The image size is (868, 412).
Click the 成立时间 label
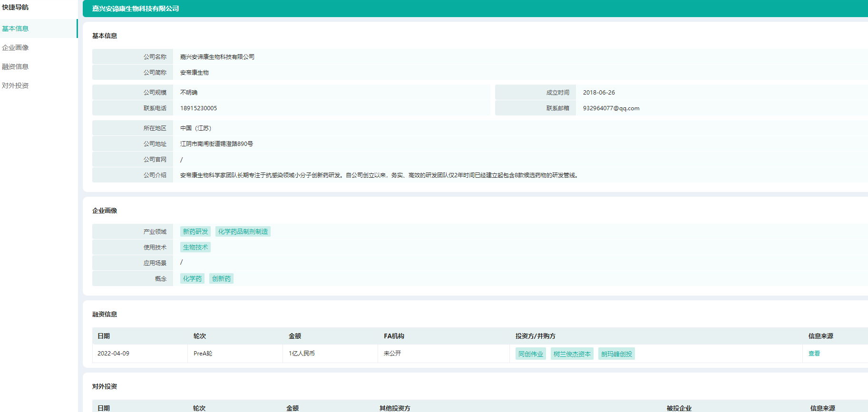(x=558, y=93)
